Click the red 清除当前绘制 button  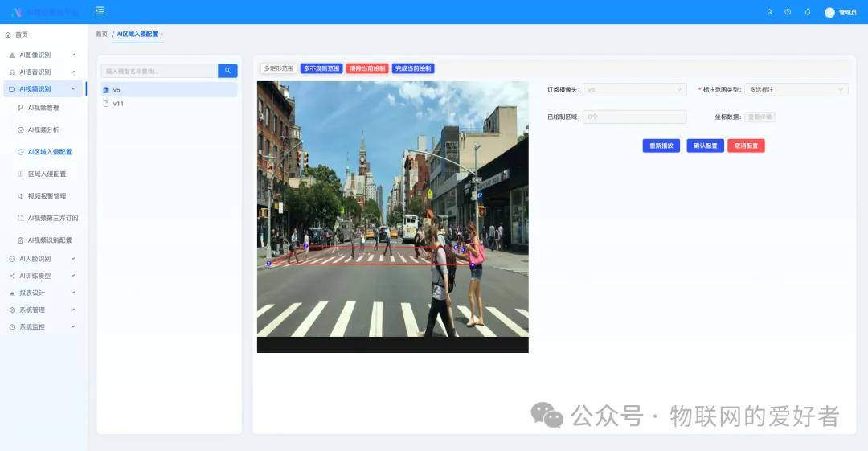tap(367, 68)
